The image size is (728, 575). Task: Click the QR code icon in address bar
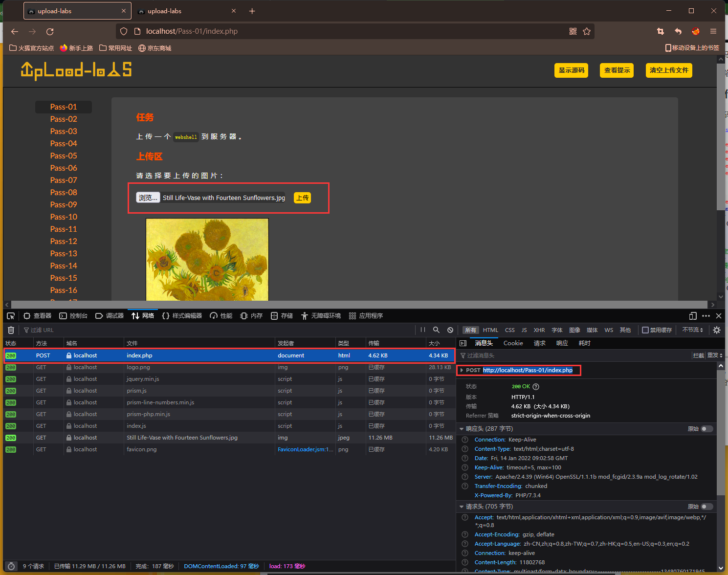[x=573, y=31]
